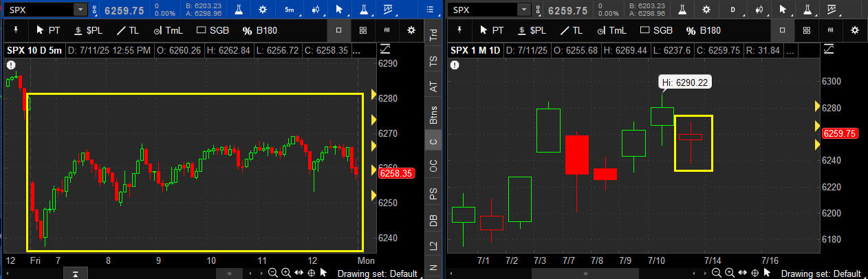Click price axis scale icon in left chart
This screenshot has width=868, height=279.
tap(384, 49)
